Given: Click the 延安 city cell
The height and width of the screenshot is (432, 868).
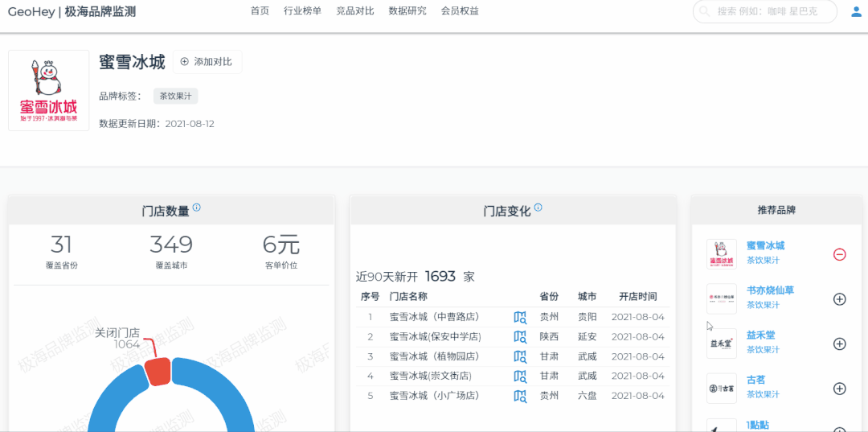Looking at the screenshot, I should click(588, 337).
